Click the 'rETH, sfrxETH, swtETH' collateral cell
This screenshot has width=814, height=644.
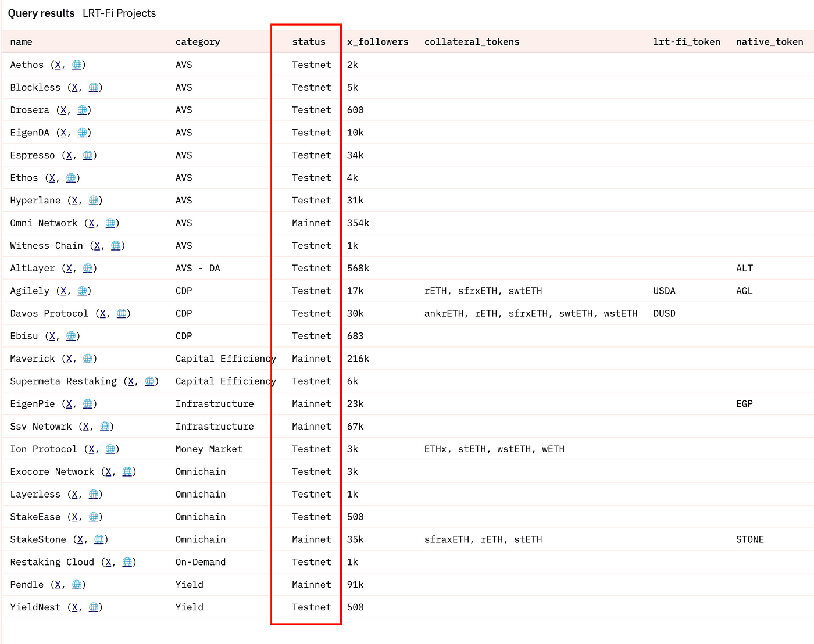coord(483,291)
